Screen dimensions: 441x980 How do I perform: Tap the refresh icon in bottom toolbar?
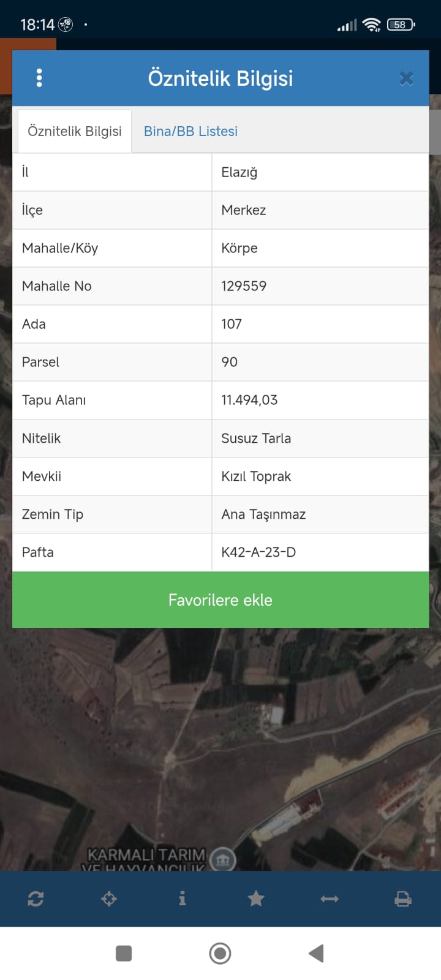36,899
